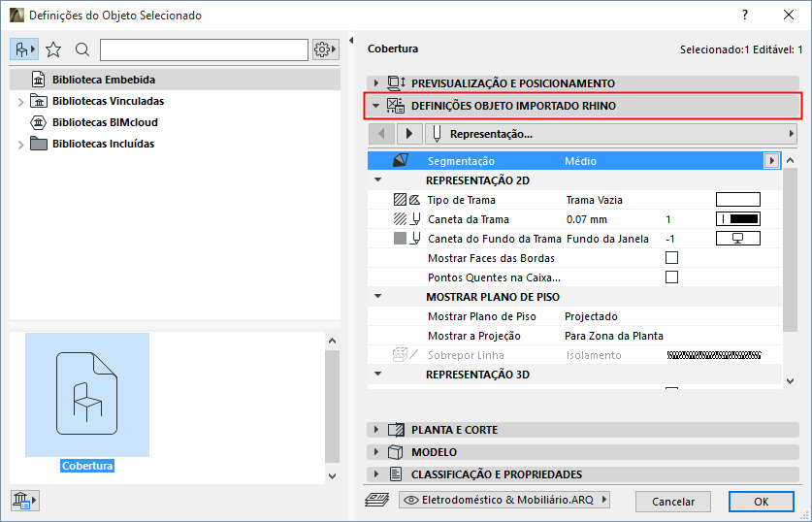
Task: Click the 0.07 mm pen weight value
Action: point(586,219)
